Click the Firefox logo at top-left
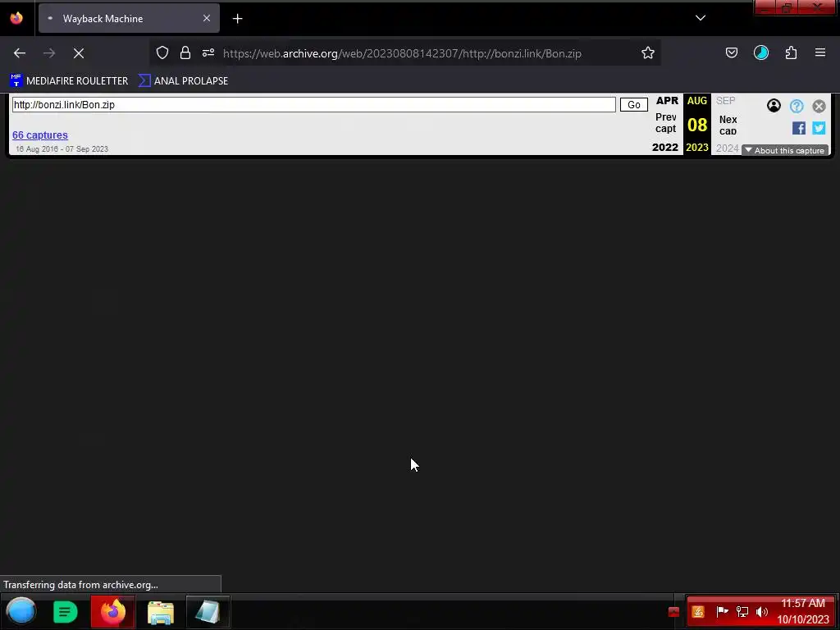 16,18
